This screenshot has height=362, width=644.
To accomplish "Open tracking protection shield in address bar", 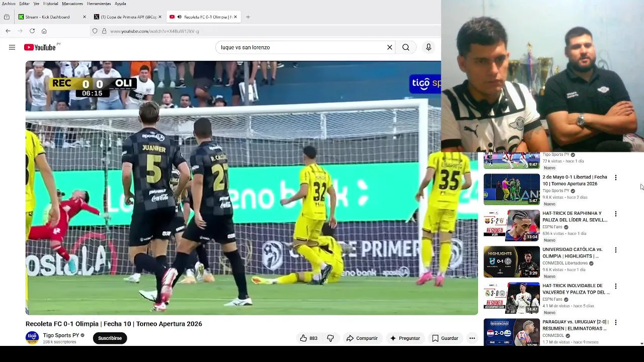I will coord(95,31).
